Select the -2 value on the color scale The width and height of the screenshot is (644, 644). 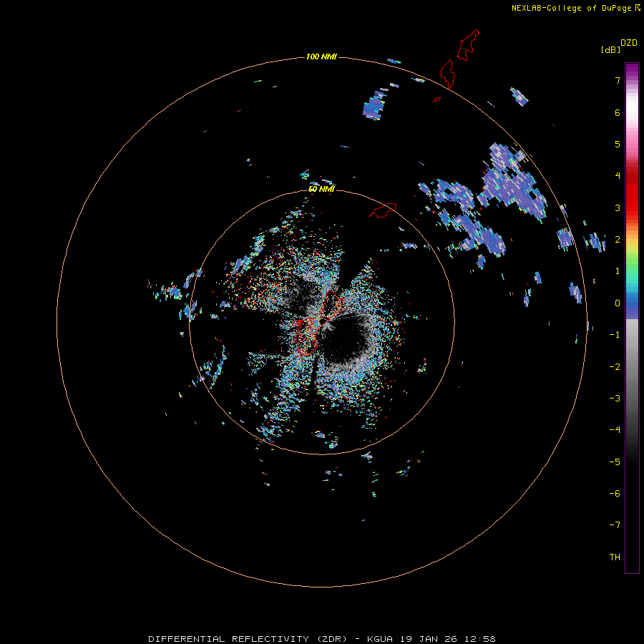pos(615,367)
